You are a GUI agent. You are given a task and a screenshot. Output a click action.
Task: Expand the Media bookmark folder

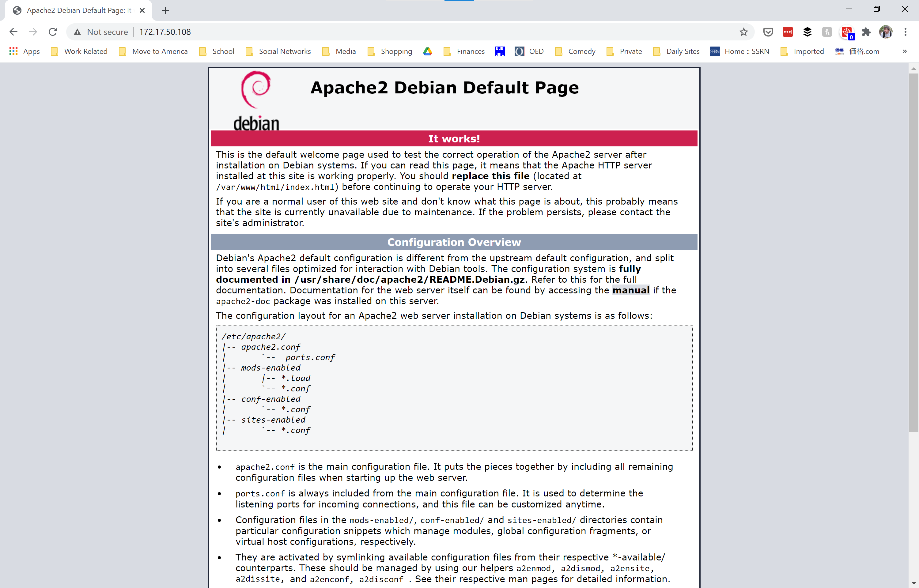click(x=339, y=51)
